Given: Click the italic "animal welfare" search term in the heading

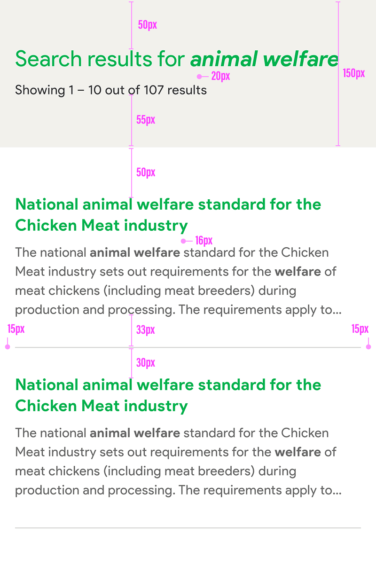Looking at the screenshot, I should tap(264, 60).
